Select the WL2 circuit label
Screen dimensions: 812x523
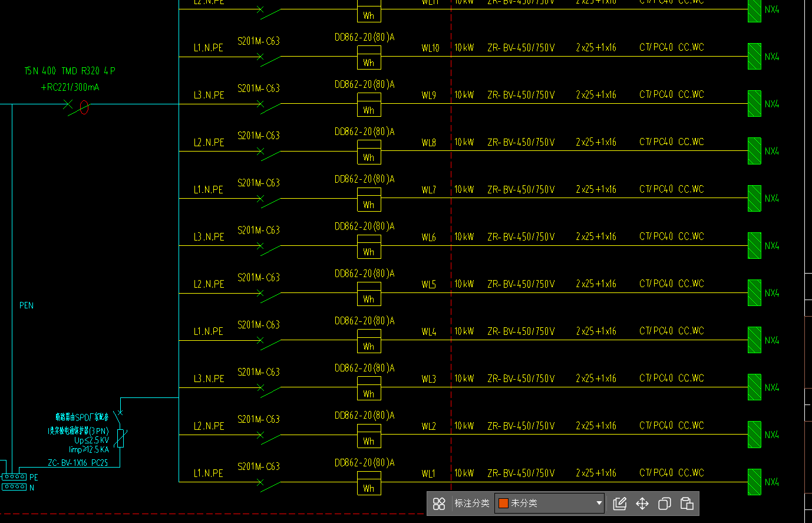[x=429, y=426]
